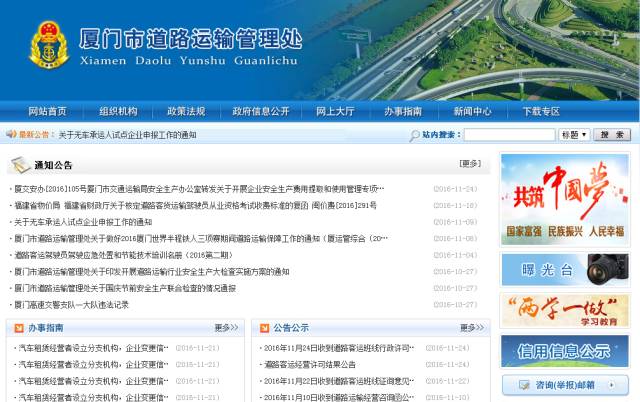This screenshot has width=640, height=402.
Task: Click 更多>> in the 公告公示 panel
Action: pos(472,328)
